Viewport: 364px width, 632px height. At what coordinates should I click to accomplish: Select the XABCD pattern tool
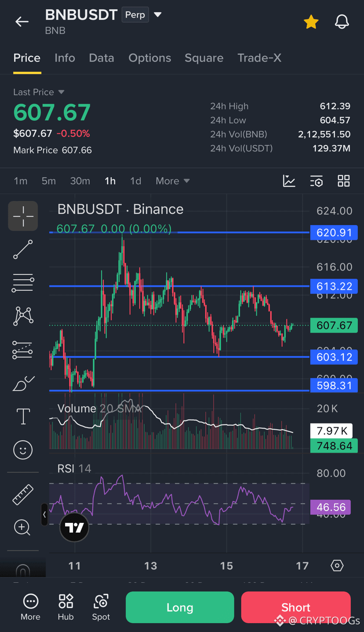tap(23, 316)
